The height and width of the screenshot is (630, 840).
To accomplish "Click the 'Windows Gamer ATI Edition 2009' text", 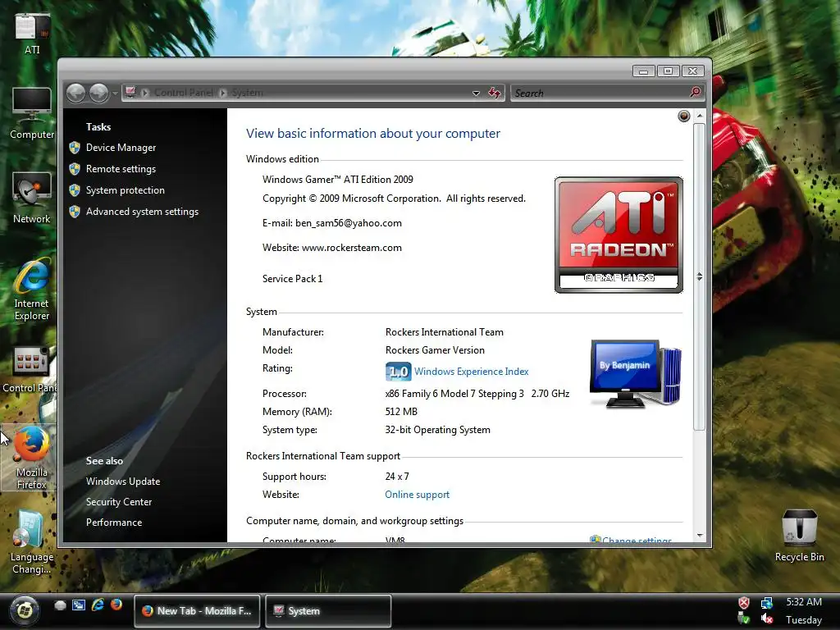I will click(x=337, y=180).
